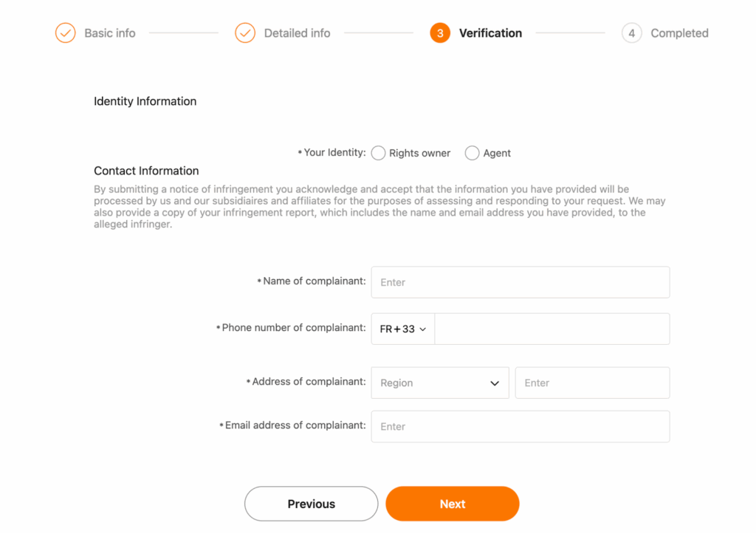Click the orange step 3 circle
This screenshot has height=534, width=756.
pyautogui.click(x=440, y=32)
